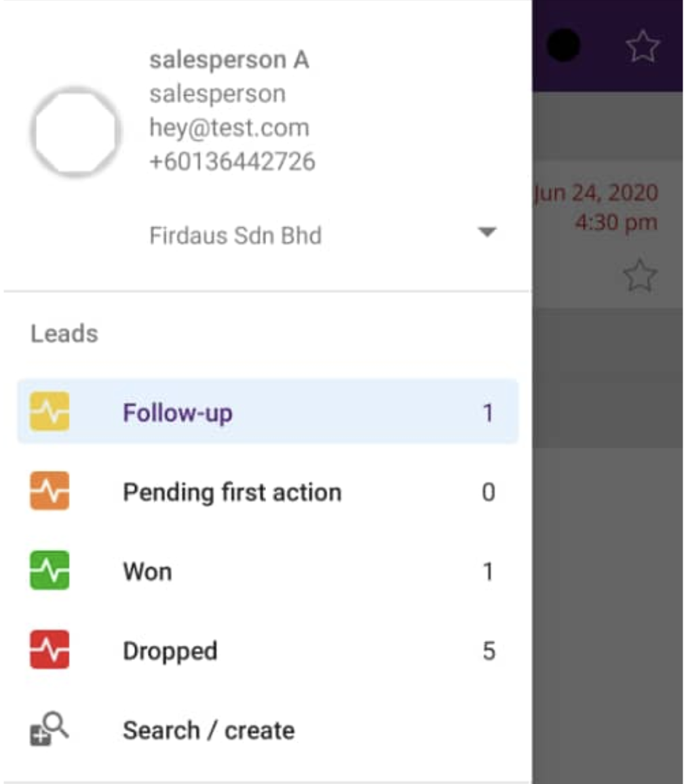Screen dimensions: 684x784
Task: Expand the company dropdown arrow
Action: 487,233
